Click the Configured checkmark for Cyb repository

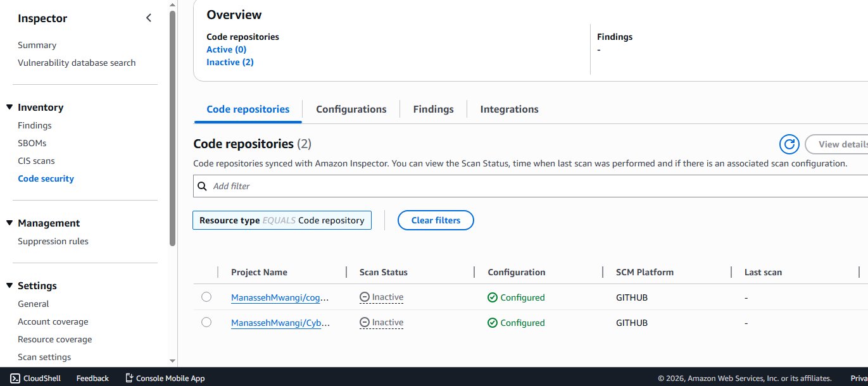pyautogui.click(x=493, y=323)
